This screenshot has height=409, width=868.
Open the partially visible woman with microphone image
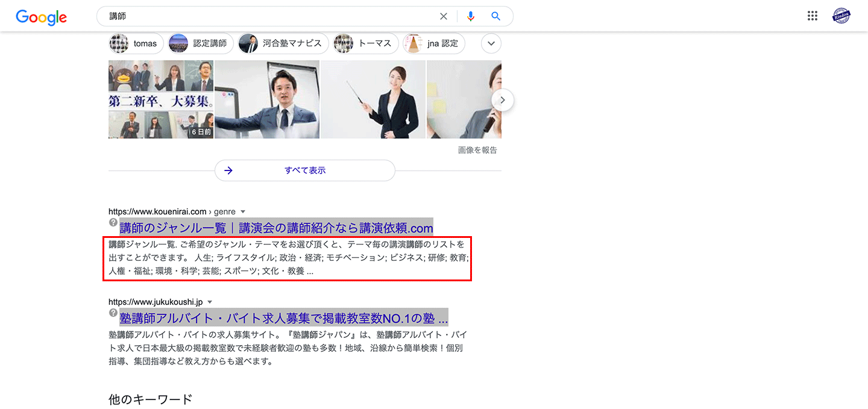tap(464, 99)
